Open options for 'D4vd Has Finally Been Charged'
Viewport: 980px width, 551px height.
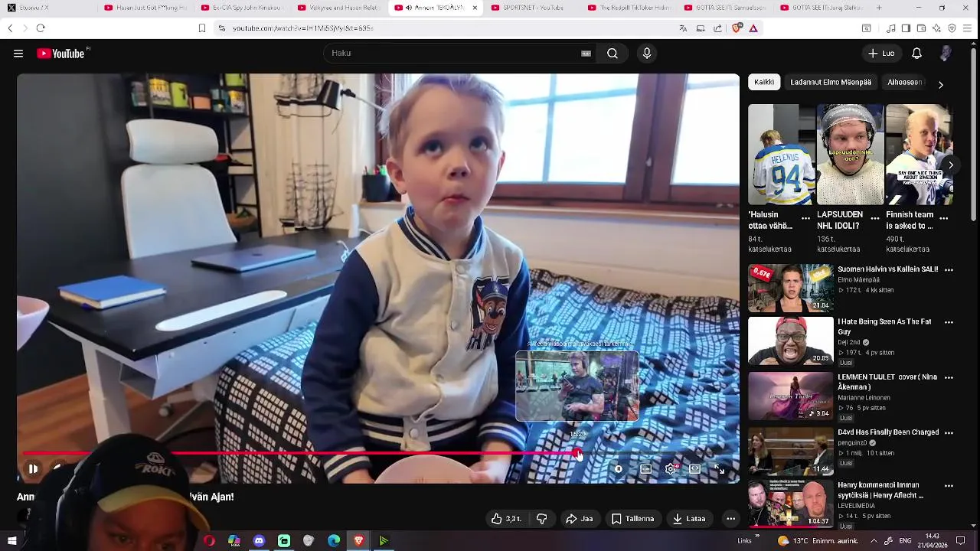pos(949,432)
